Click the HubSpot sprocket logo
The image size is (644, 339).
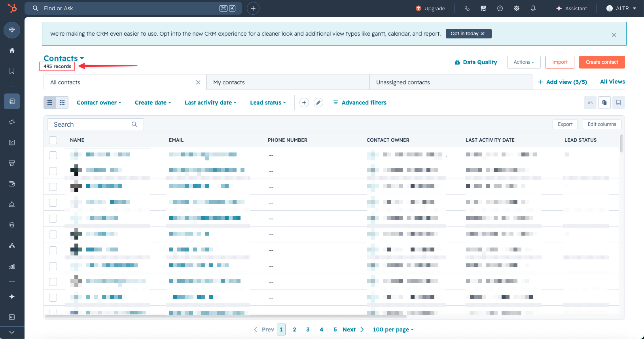point(12,8)
